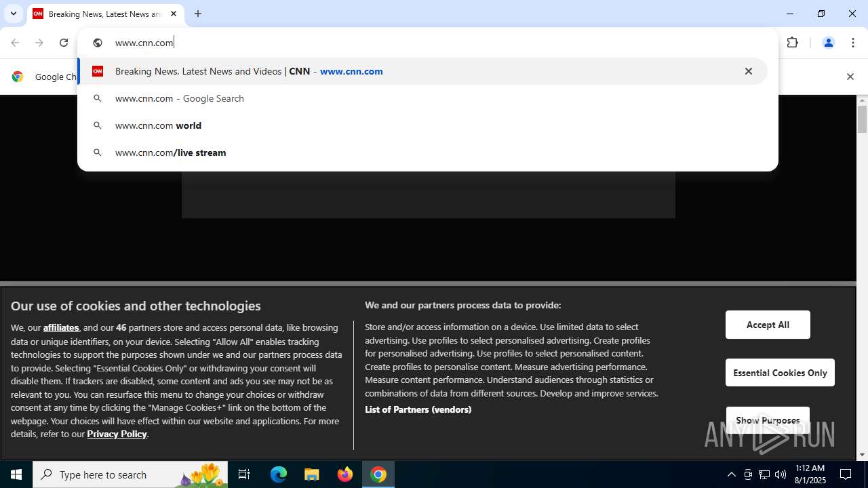The height and width of the screenshot is (488, 868).
Task: Open the clock showing 1:12 AM
Action: coord(810,474)
